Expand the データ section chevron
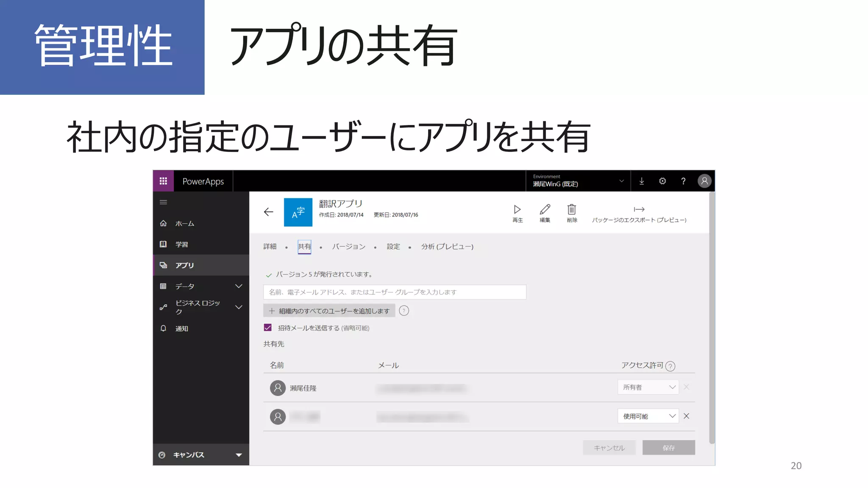Screen dimensions: 868x488 click(x=239, y=286)
